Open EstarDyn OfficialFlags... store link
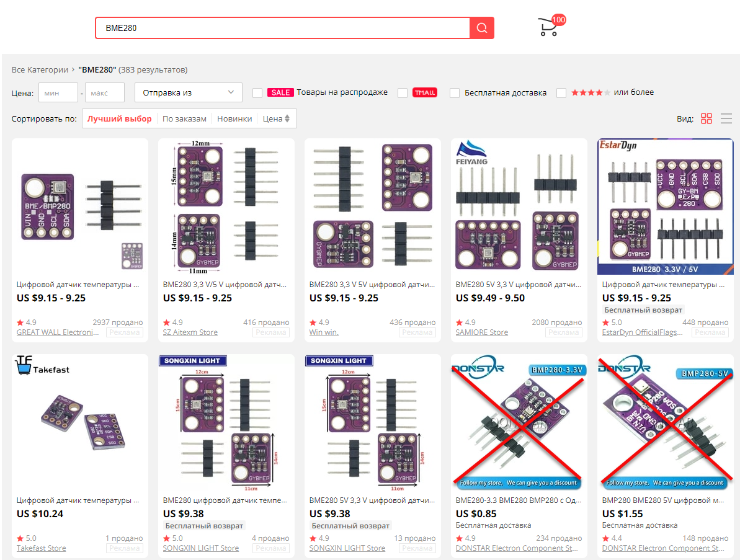 (643, 332)
